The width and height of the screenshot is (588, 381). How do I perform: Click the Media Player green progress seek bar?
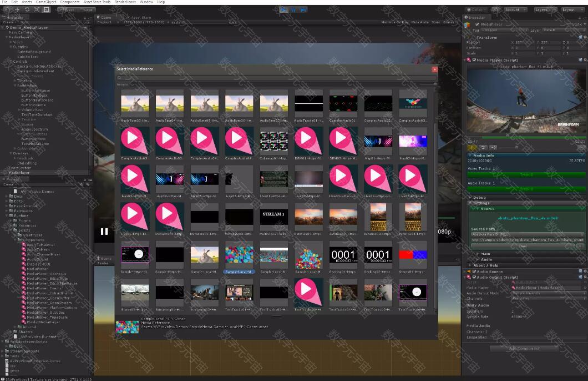coord(526,137)
